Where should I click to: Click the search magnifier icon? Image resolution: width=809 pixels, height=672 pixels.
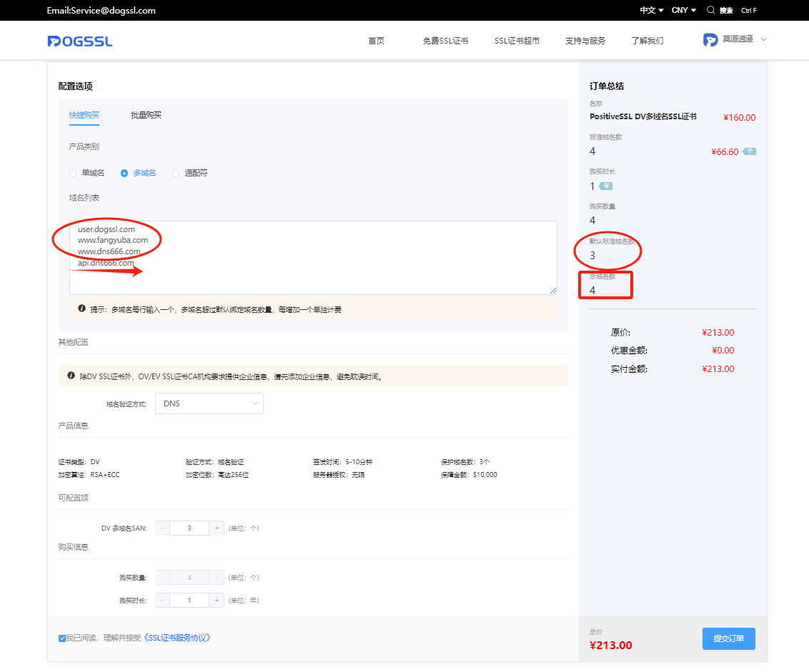click(x=710, y=10)
